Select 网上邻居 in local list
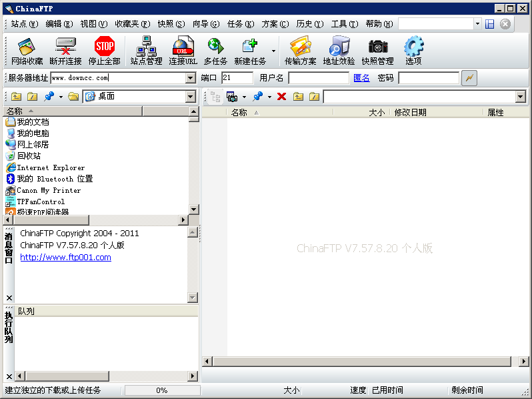Image resolution: width=532 pixels, height=399 pixels. click(x=28, y=145)
